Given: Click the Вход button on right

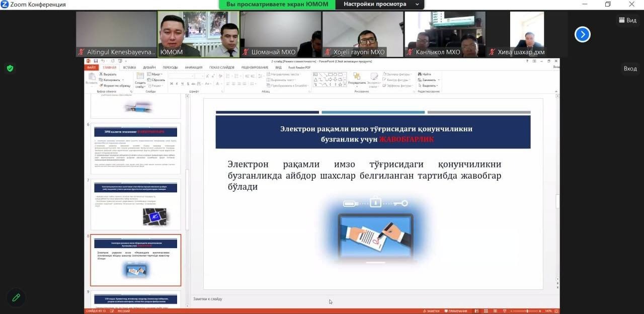Looking at the screenshot, I should click(630, 68).
